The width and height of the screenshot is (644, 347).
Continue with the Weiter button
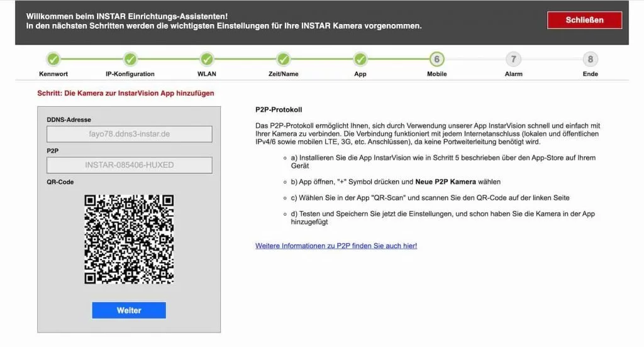pos(129,311)
